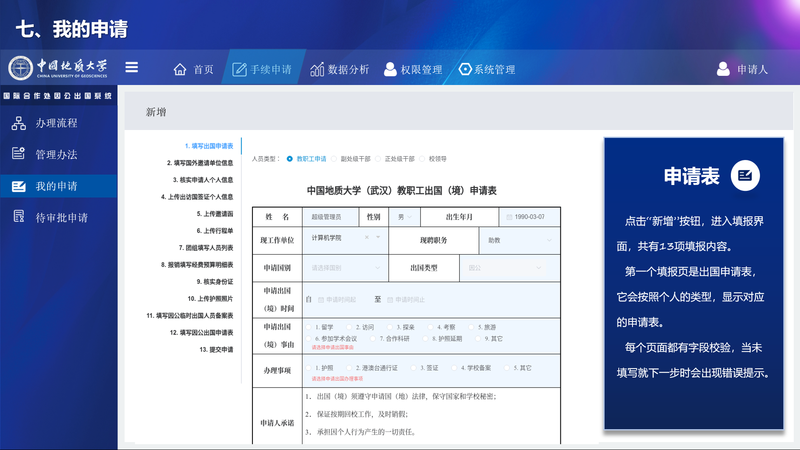Click the 出生年月 date field

pos(531,216)
